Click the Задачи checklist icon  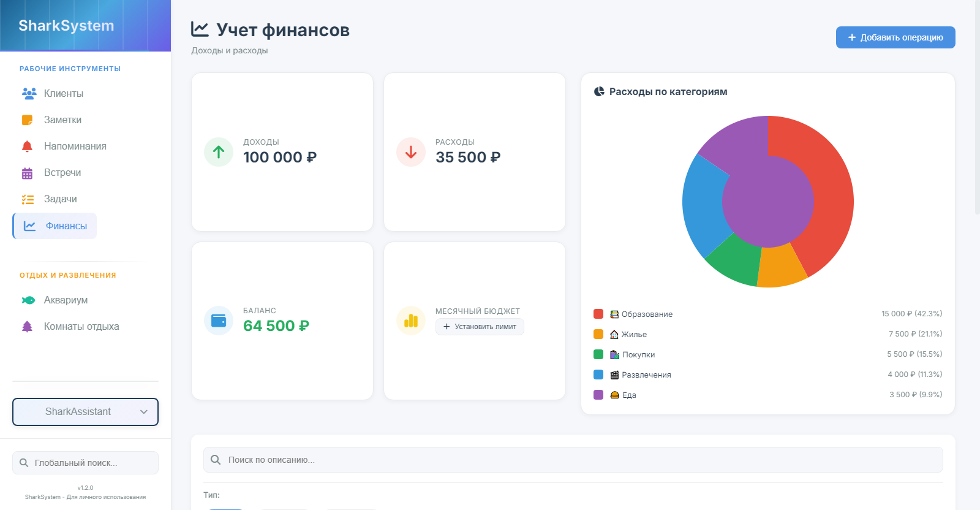coord(28,199)
